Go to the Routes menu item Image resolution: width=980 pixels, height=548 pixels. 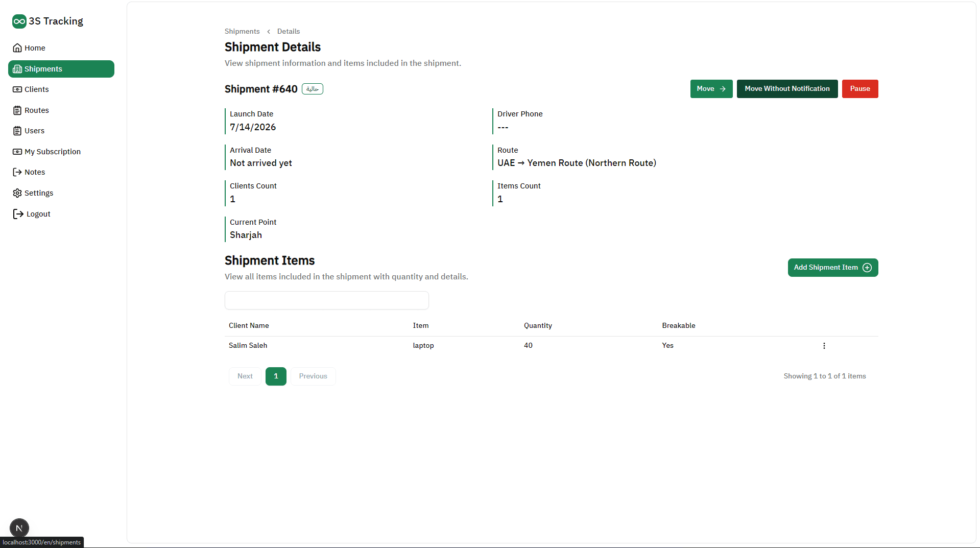(x=61, y=110)
